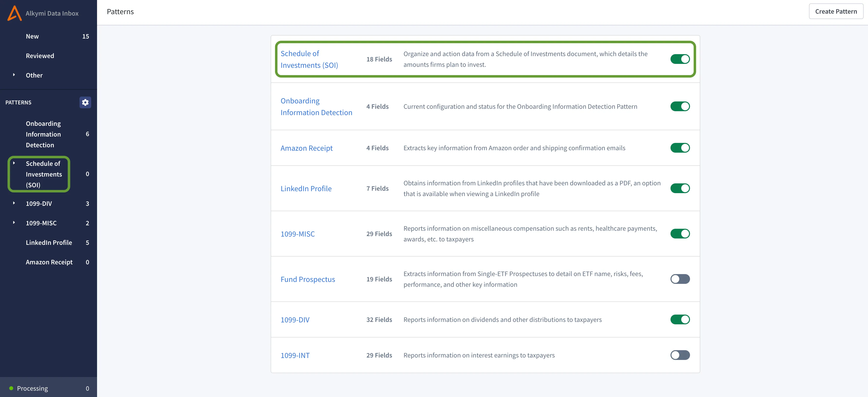Click the 32 Fields count for 1099-DIV
Screen dimensions: 868x397
[x=379, y=319]
